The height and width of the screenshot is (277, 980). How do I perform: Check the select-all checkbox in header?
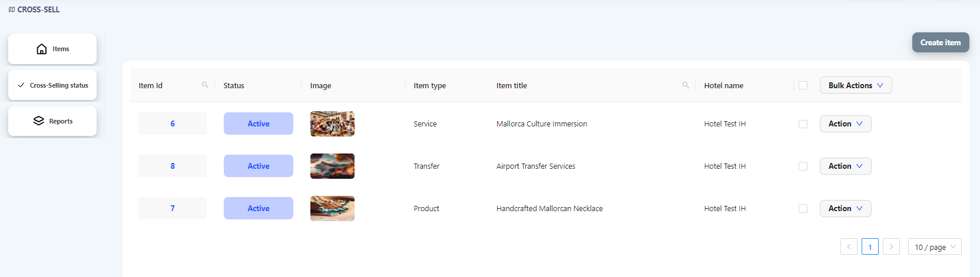coord(803,85)
